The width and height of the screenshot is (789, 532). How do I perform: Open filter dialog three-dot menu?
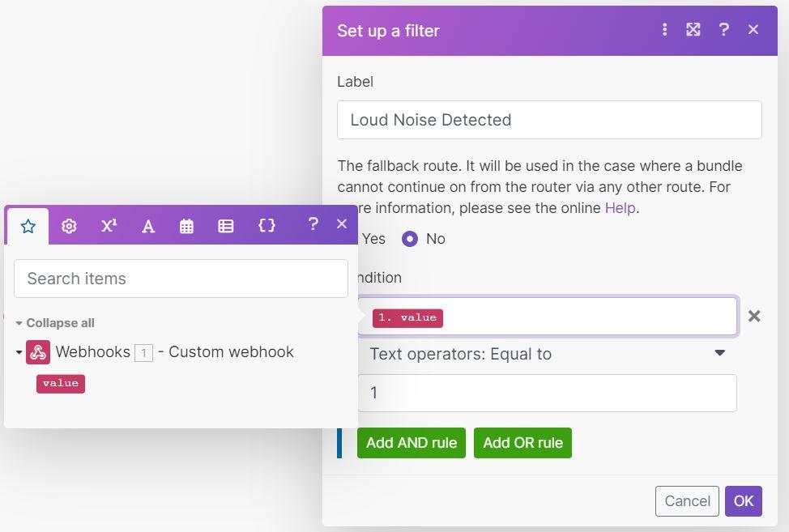click(664, 30)
